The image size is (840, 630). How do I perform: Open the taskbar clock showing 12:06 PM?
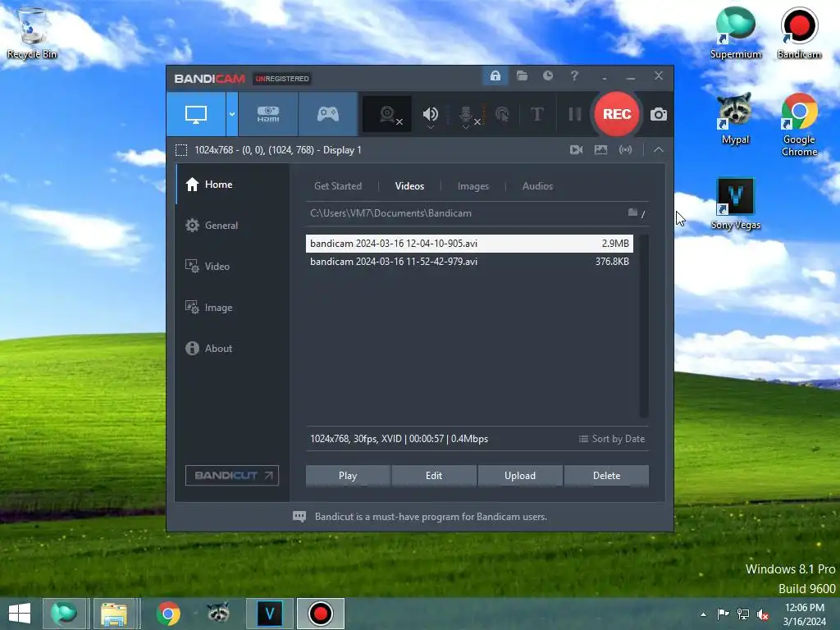tap(805, 614)
